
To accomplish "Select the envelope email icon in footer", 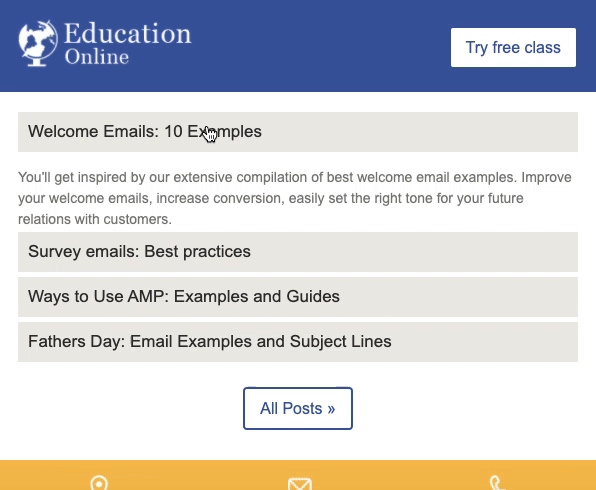I will (x=300, y=484).
